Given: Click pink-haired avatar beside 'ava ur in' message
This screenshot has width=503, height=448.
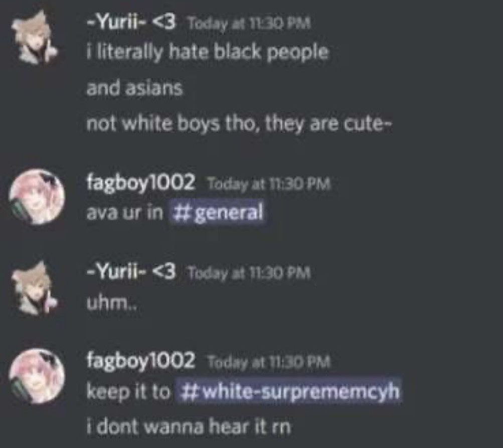Looking at the screenshot, I should click(x=36, y=197).
